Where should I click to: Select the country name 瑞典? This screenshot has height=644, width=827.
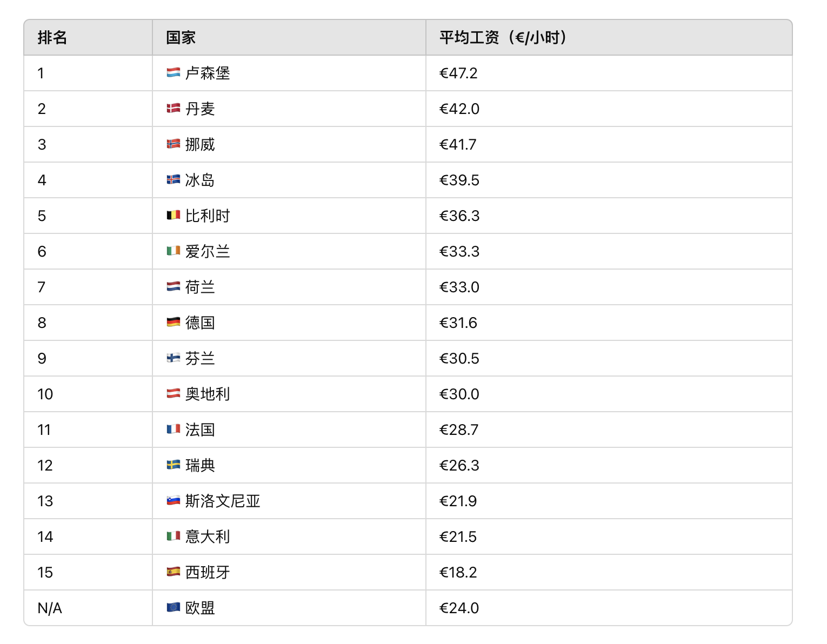click(200, 465)
